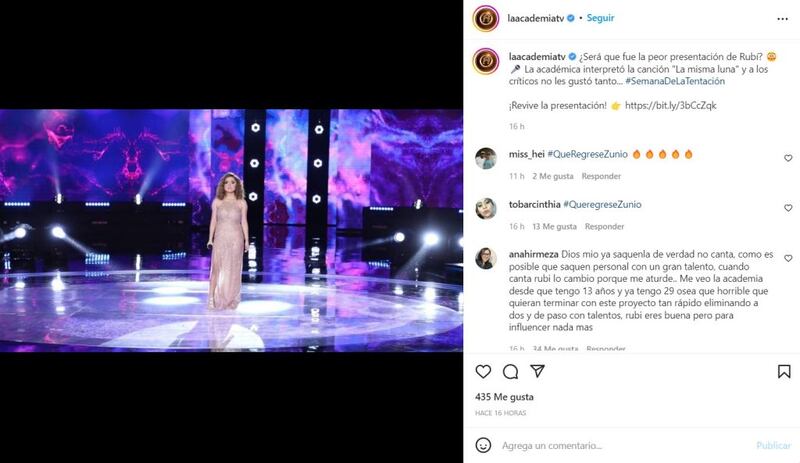This screenshot has width=800, height=463.
Task: View miss_hei's profile avatar
Action: point(486,158)
